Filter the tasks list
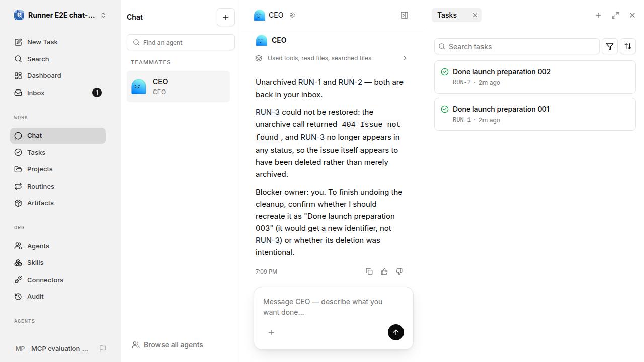Image resolution: width=644 pixels, height=362 pixels. (610, 46)
